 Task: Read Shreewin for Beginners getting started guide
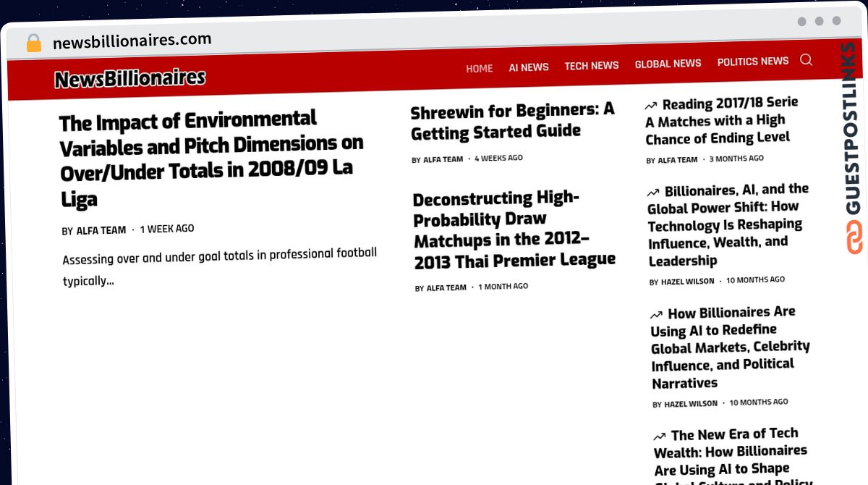click(513, 121)
